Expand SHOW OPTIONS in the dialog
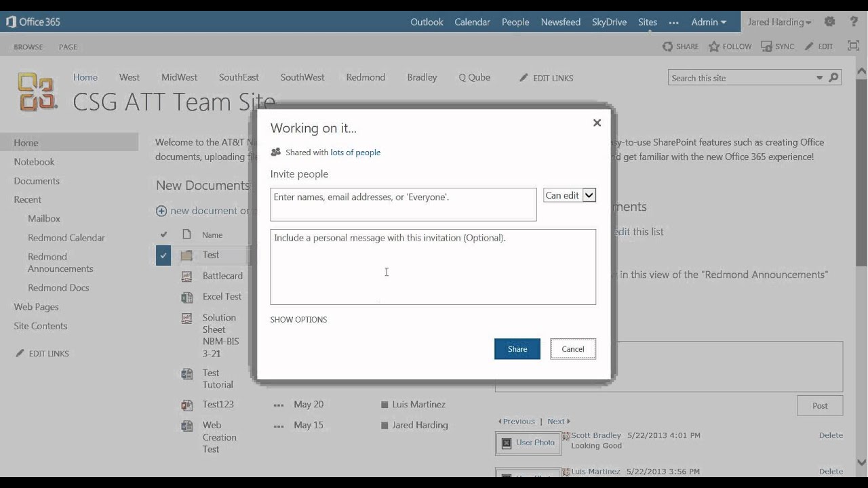This screenshot has width=868, height=488. (x=298, y=319)
